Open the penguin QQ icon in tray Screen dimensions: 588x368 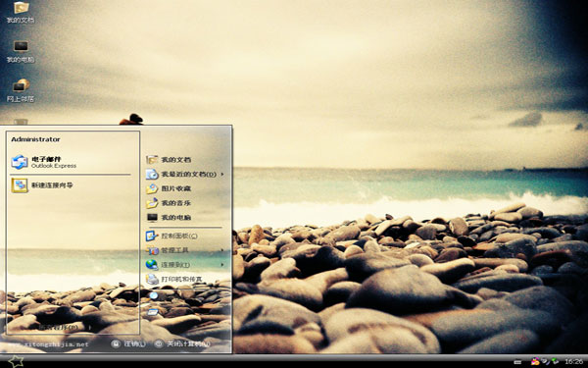(x=535, y=361)
